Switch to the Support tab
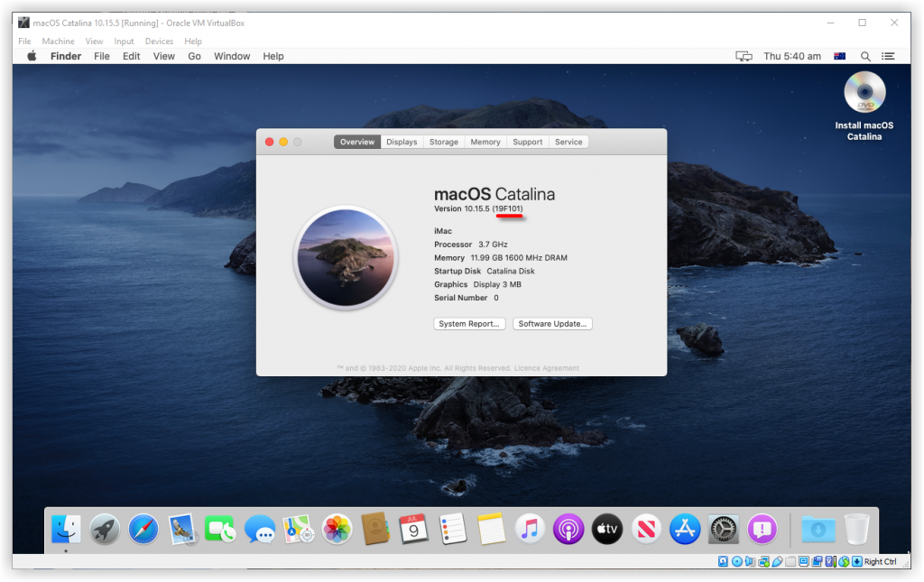Screen dimensions: 924x582 point(527,142)
